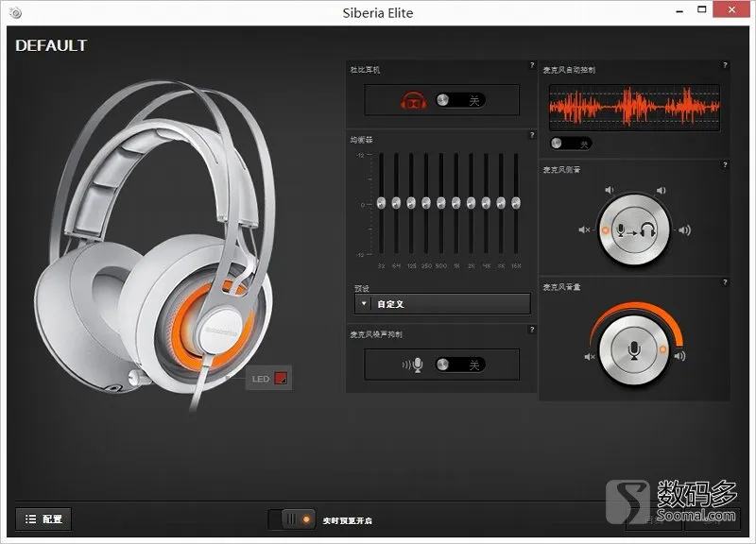The height and width of the screenshot is (544, 756).
Task: Click the SteelSeries logo in title bar
Action: tap(15, 12)
